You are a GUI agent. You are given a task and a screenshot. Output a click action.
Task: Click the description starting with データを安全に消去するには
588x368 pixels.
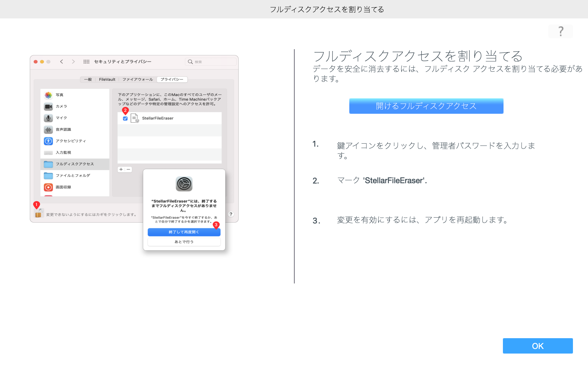pos(448,74)
